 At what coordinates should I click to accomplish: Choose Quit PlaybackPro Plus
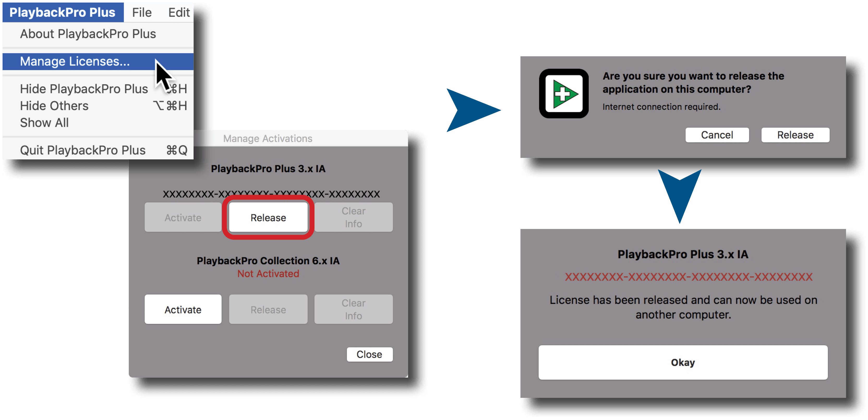tap(98, 150)
